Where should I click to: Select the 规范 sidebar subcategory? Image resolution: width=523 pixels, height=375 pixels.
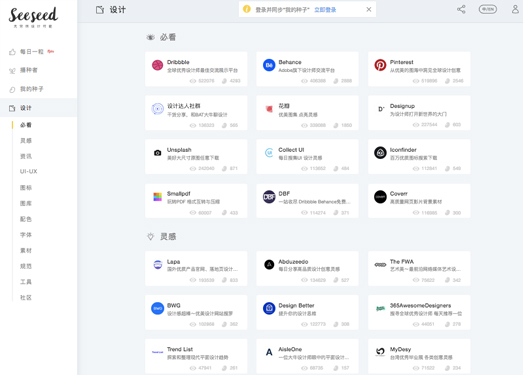(26, 266)
